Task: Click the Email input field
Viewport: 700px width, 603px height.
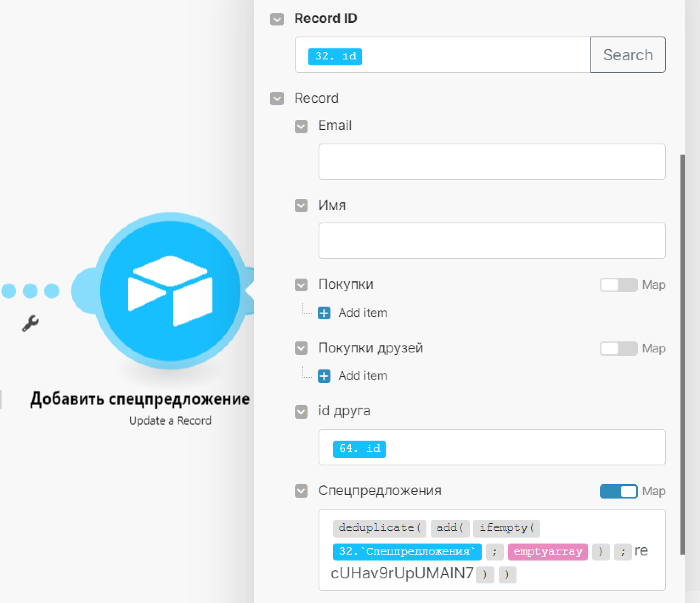Action: point(492,162)
